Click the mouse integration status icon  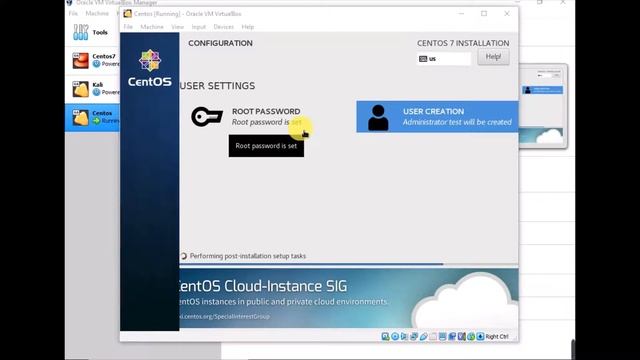(x=471, y=336)
